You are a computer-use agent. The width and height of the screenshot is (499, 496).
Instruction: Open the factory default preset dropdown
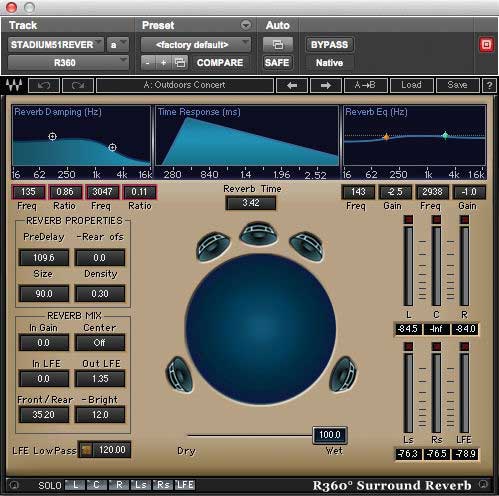(x=196, y=45)
